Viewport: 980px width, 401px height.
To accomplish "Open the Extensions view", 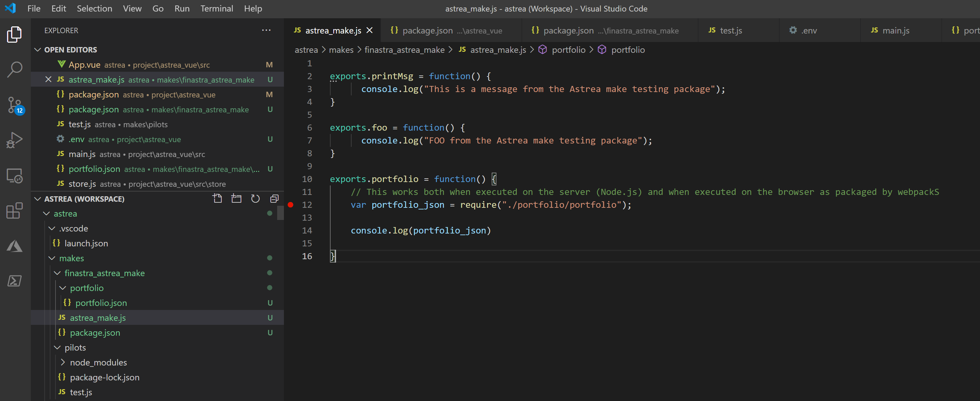I will point(15,210).
